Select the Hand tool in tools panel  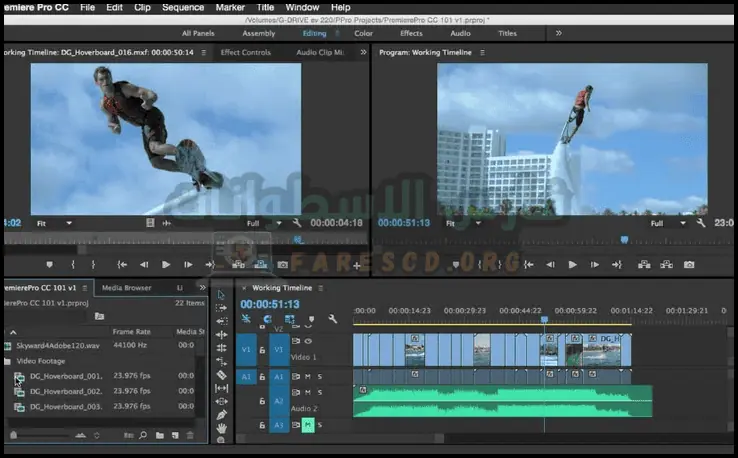tap(222, 429)
